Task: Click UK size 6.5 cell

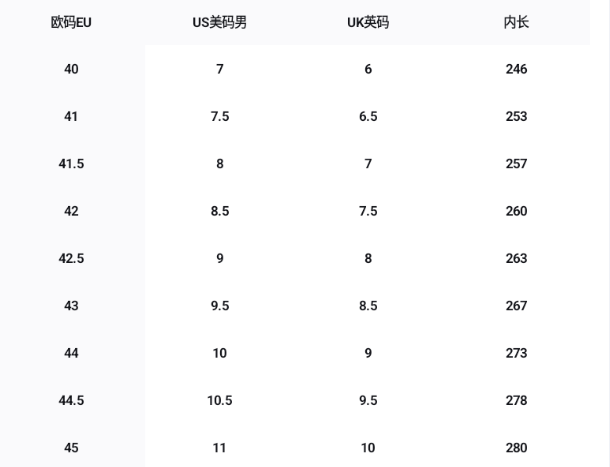Action: click(368, 117)
